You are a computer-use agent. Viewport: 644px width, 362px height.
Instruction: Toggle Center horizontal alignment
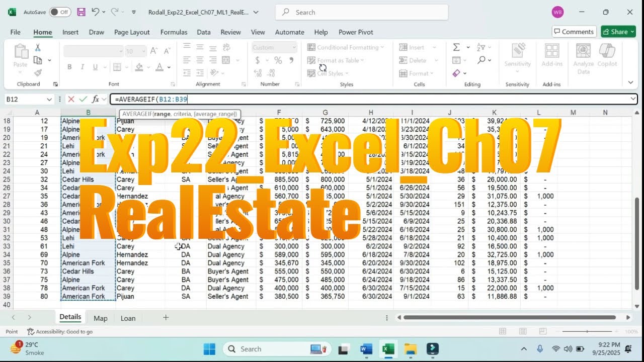[x=200, y=60]
